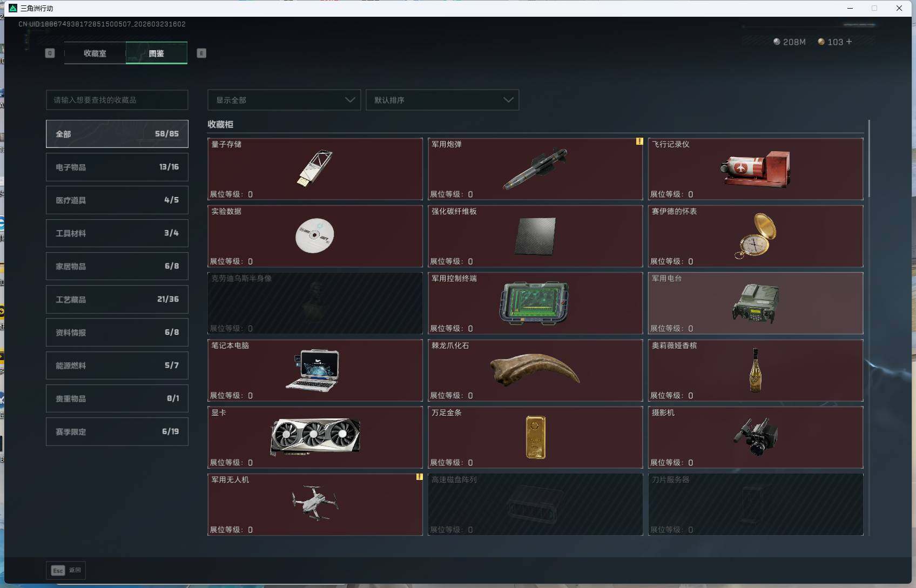Viewport: 916px width, 588px height.
Task: Minimize the 三角洲行动 window
Action: pyautogui.click(x=850, y=8)
